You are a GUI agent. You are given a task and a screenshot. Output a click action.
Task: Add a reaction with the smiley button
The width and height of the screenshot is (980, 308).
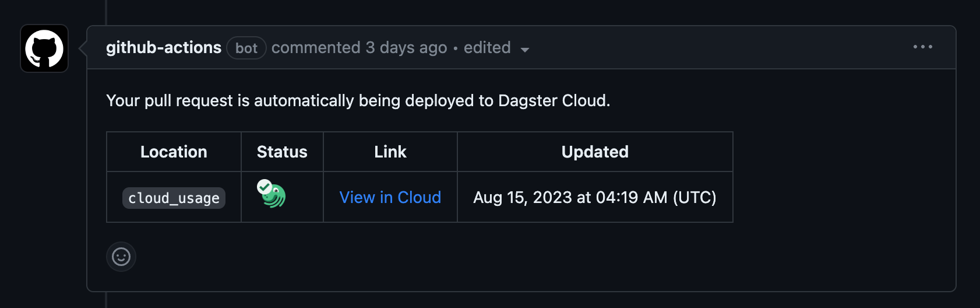[121, 257]
